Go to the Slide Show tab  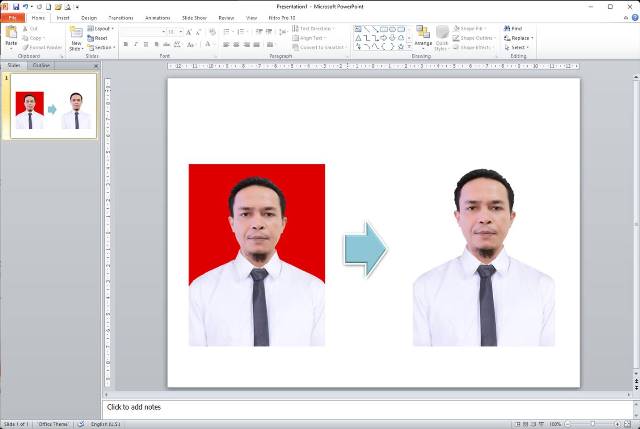click(194, 18)
